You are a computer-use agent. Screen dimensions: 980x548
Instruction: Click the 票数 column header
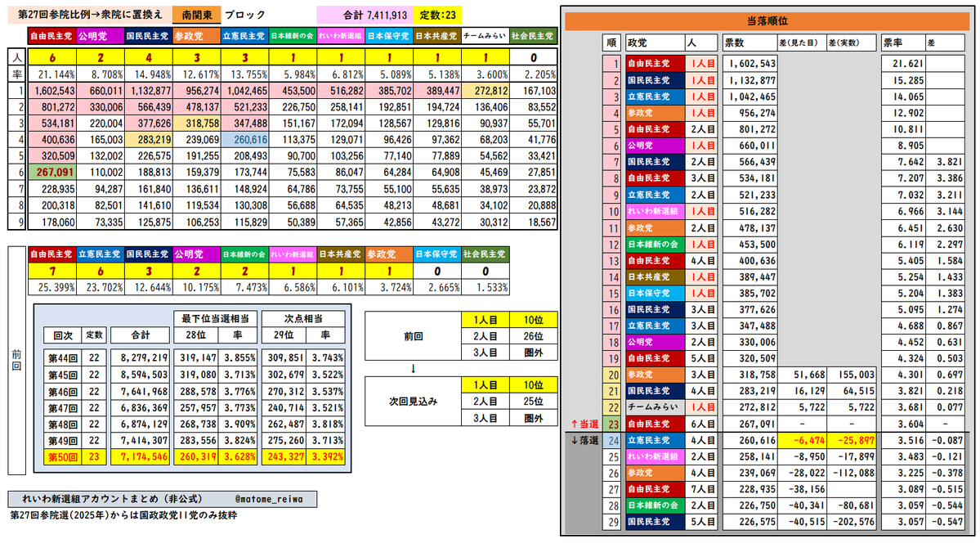(749, 43)
